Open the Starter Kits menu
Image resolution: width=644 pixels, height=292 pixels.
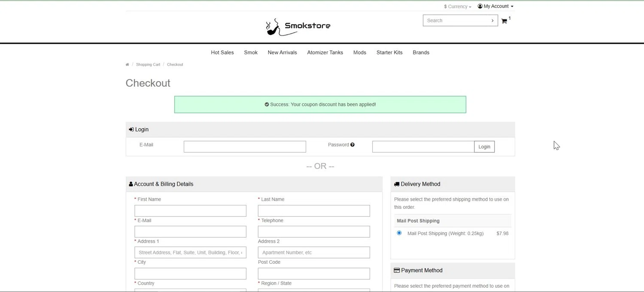coord(389,53)
